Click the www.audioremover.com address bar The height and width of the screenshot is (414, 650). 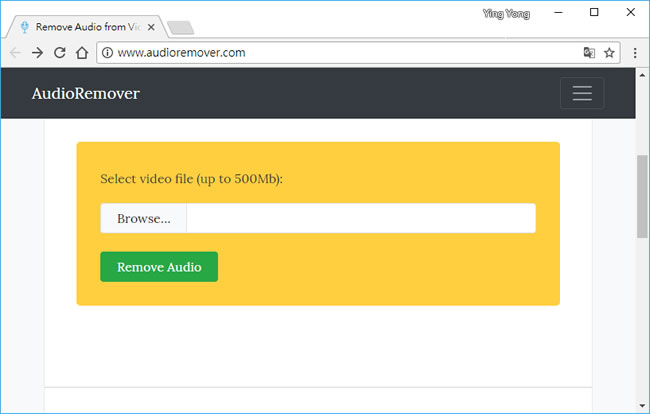pyautogui.click(x=340, y=53)
